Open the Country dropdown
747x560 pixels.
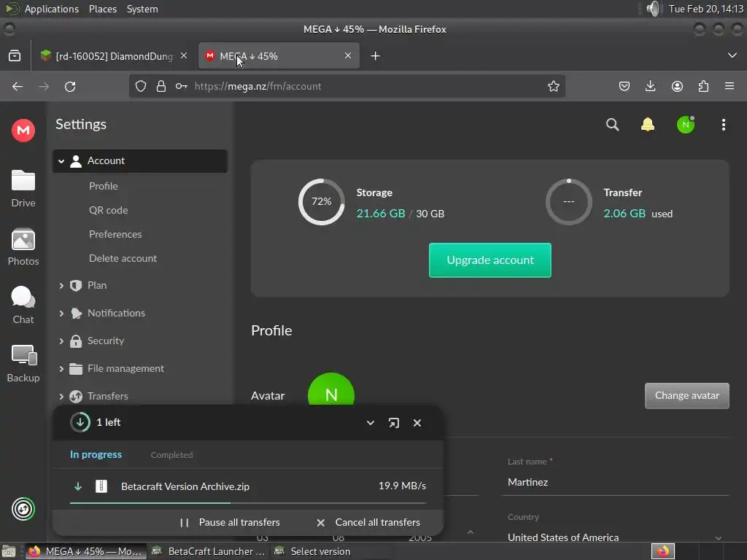(x=615, y=537)
